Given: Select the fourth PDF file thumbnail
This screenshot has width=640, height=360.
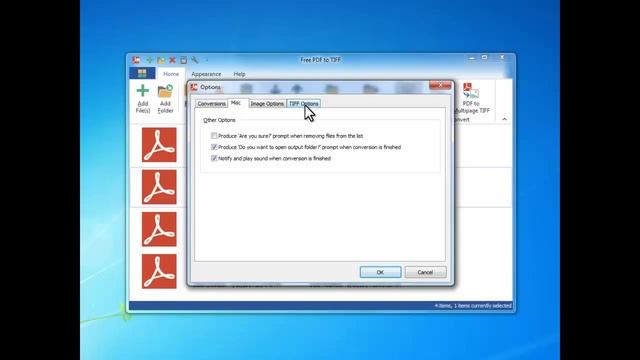Looking at the screenshot, I should [x=159, y=271].
